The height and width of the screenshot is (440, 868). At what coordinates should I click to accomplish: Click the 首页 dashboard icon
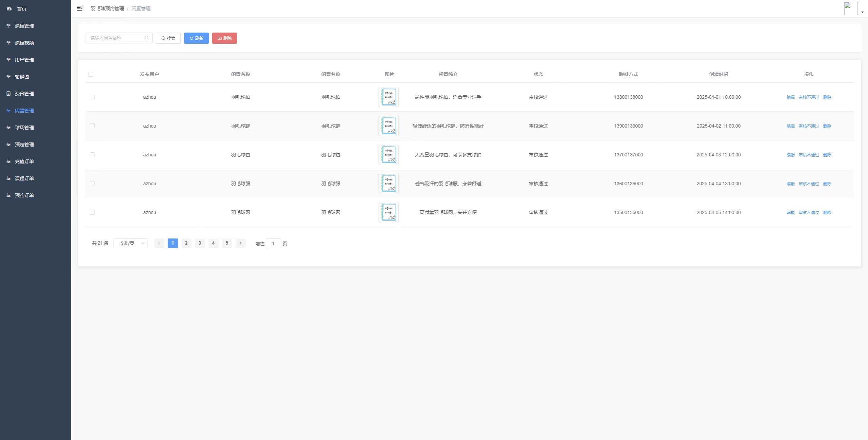click(x=9, y=8)
